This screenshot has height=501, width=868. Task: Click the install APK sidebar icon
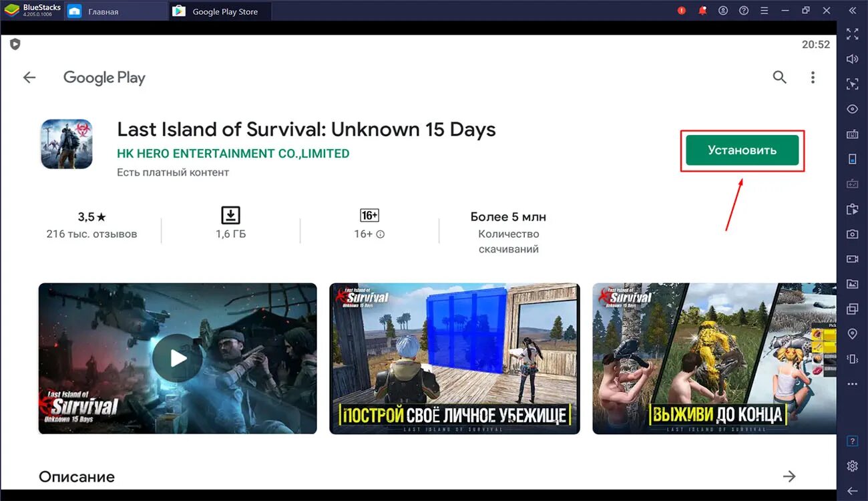[852, 209]
